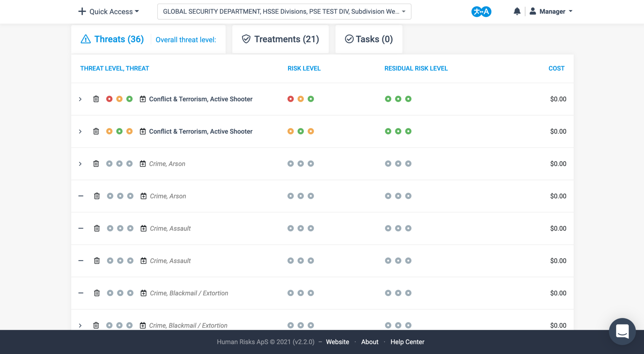
Task: Click calendar icon beside first Crime, Assault
Action: point(143,229)
